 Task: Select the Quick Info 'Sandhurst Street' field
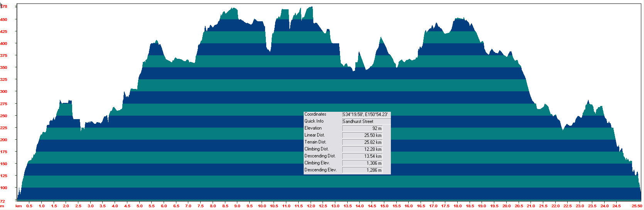coord(366,121)
